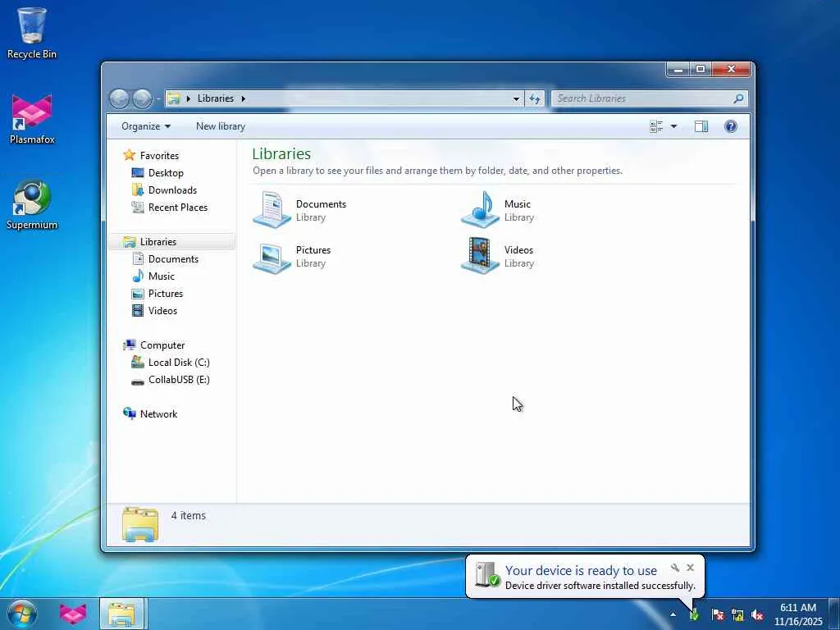840x630 pixels.
Task: Click the New library button
Action: coord(220,126)
